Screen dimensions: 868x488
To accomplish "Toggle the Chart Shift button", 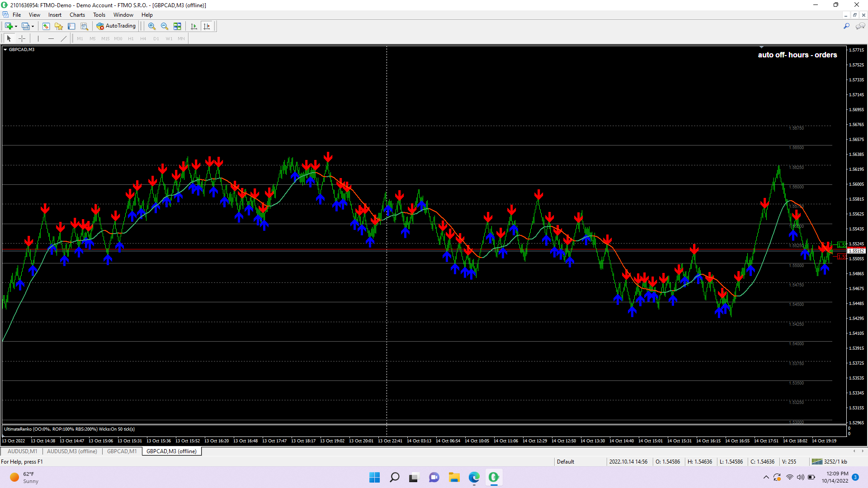I will point(207,26).
